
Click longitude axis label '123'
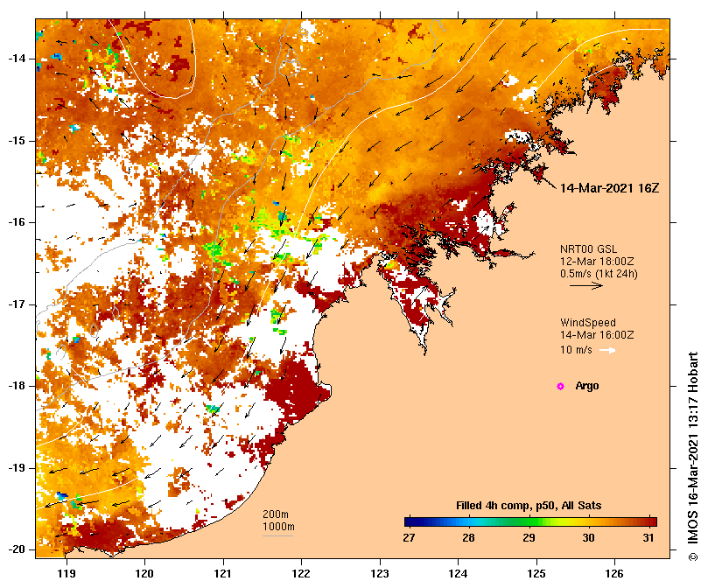tap(380, 574)
